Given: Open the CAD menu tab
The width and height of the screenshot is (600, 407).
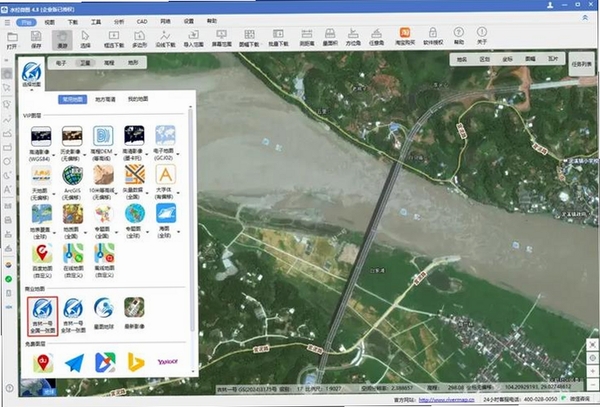Looking at the screenshot, I should click(142, 22).
